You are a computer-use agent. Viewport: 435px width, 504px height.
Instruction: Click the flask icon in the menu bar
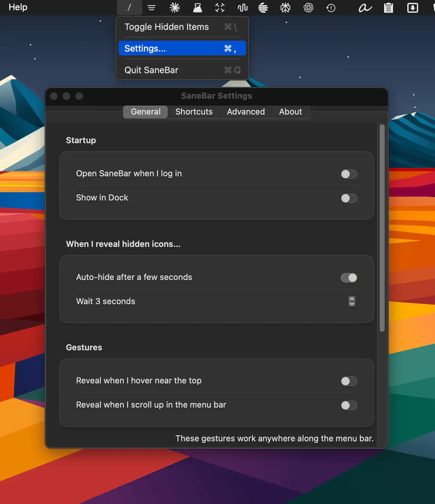point(198,8)
